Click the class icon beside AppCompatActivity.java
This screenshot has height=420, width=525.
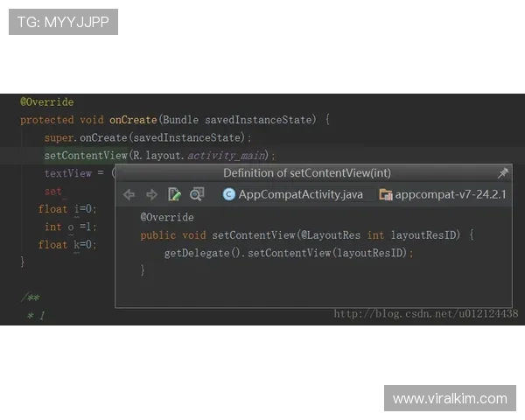[229, 194]
